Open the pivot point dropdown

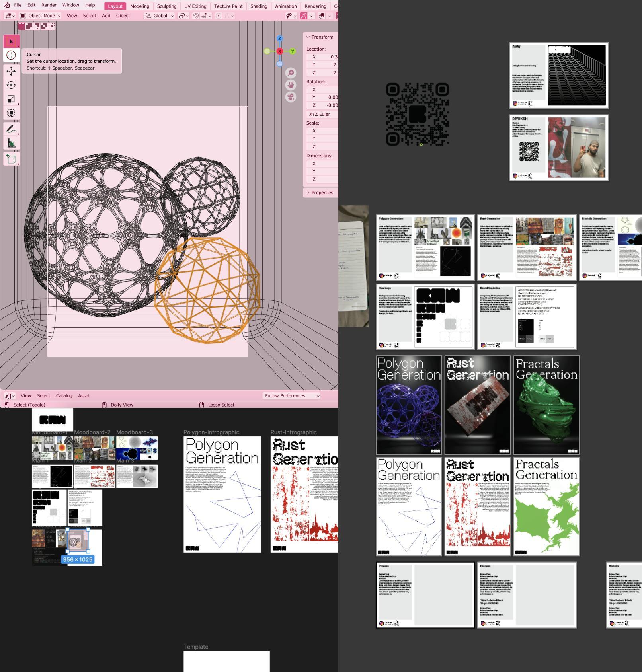tap(183, 16)
